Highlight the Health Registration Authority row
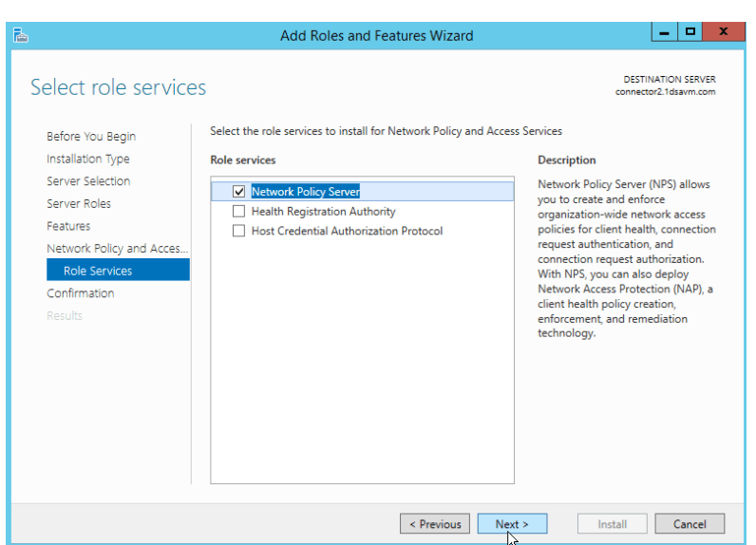Screen dimensions: 756x545 pos(323,212)
